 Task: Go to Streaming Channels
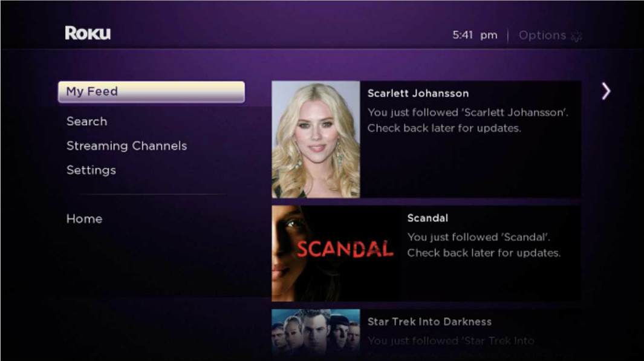[x=126, y=146]
